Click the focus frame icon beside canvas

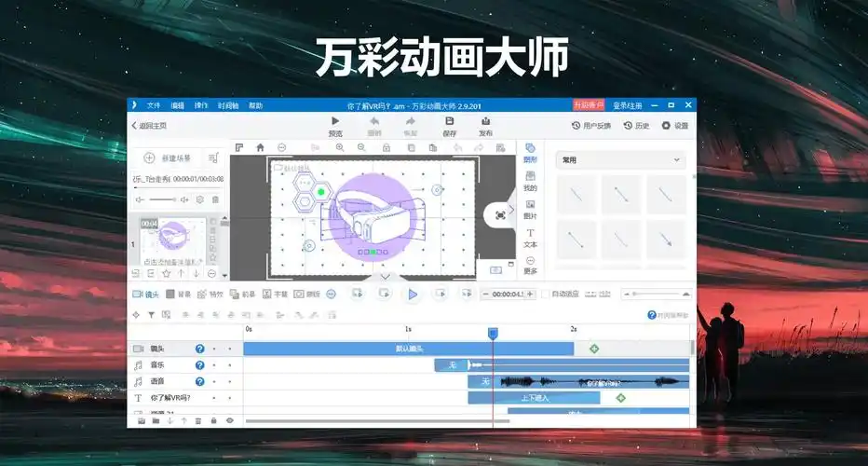(500, 215)
